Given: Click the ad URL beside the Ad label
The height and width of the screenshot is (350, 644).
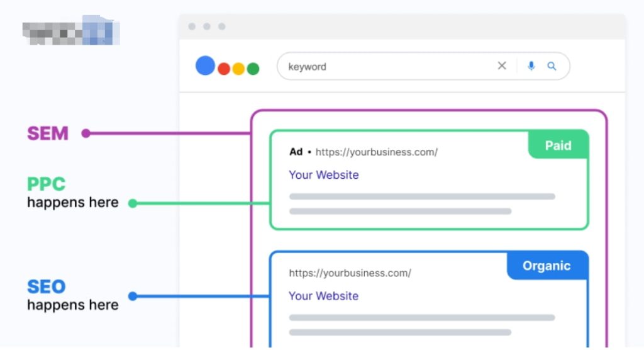Looking at the screenshot, I should point(376,152).
